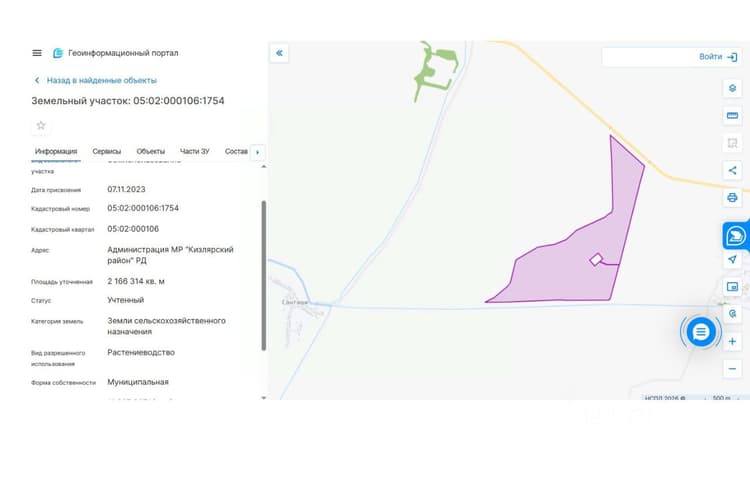Switch to the Информация tab
750x485 pixels.
[56, 151]
